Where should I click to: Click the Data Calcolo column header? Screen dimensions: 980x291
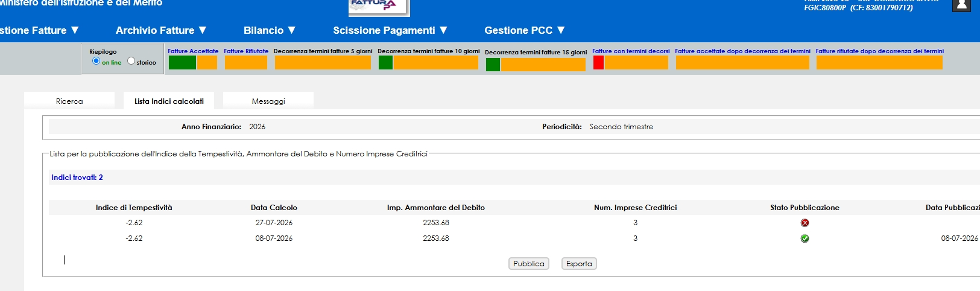(274, 208)
